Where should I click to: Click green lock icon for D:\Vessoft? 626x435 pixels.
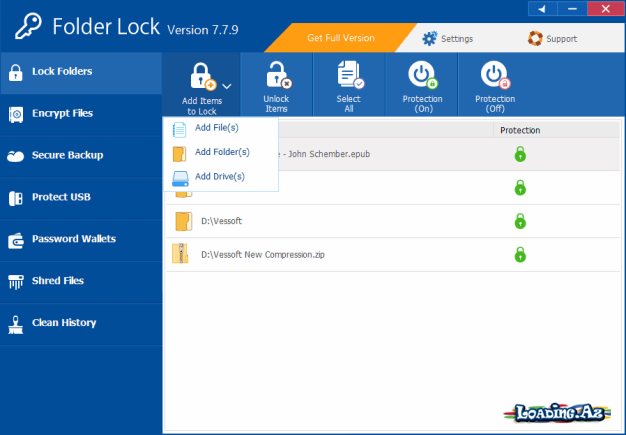coord(520,221)
